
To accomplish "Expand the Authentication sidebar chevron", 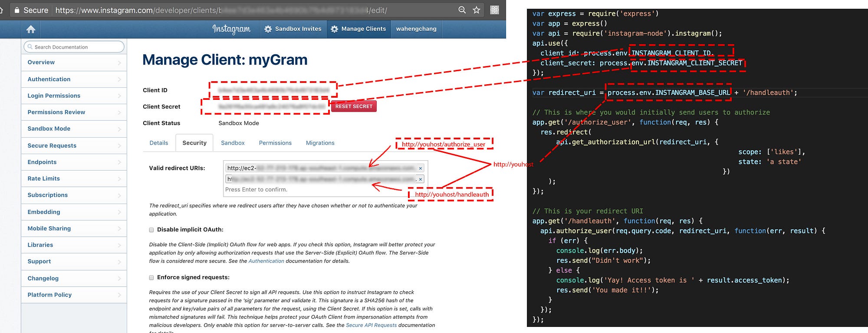I will coord(119,79).
